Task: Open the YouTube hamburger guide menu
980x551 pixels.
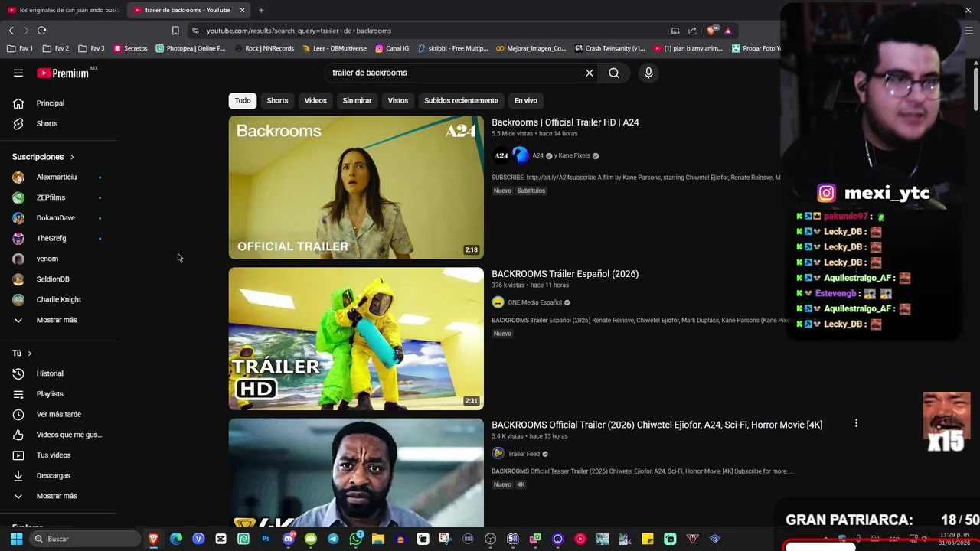Action: (x=18, y=73)
